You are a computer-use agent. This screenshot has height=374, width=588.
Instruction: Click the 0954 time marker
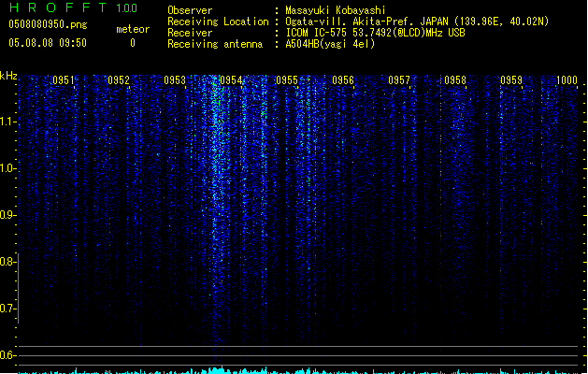[231, 80]
